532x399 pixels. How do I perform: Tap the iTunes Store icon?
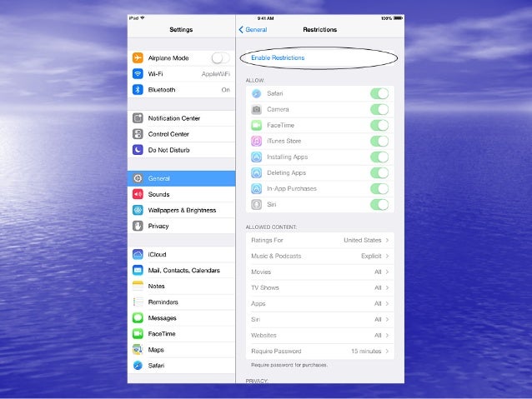point(257,141)
